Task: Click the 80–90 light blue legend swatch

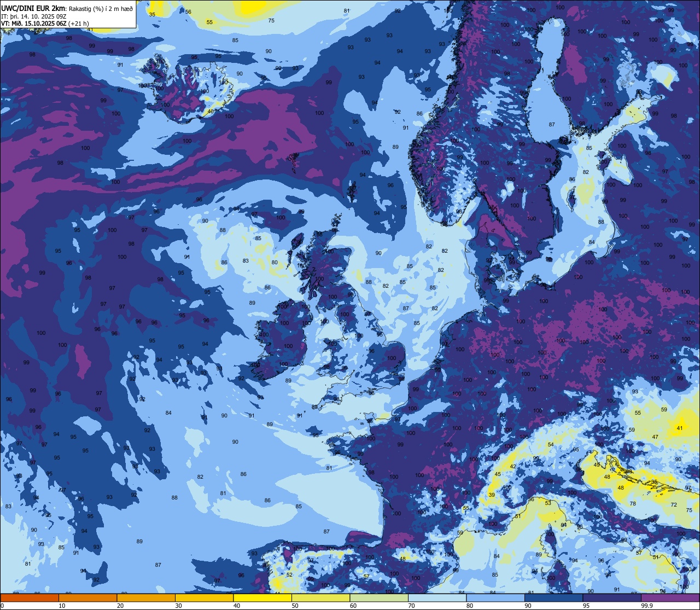Action: 495,597
